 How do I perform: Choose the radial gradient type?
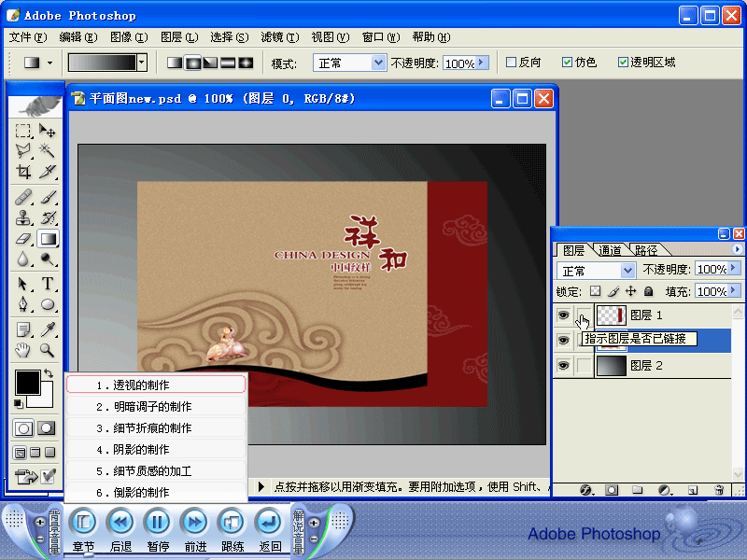(x=192, y=63)
